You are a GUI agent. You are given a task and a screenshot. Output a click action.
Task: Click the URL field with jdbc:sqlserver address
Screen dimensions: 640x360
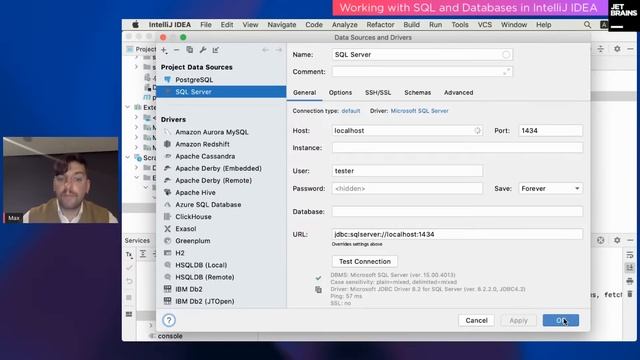point(457,234)
